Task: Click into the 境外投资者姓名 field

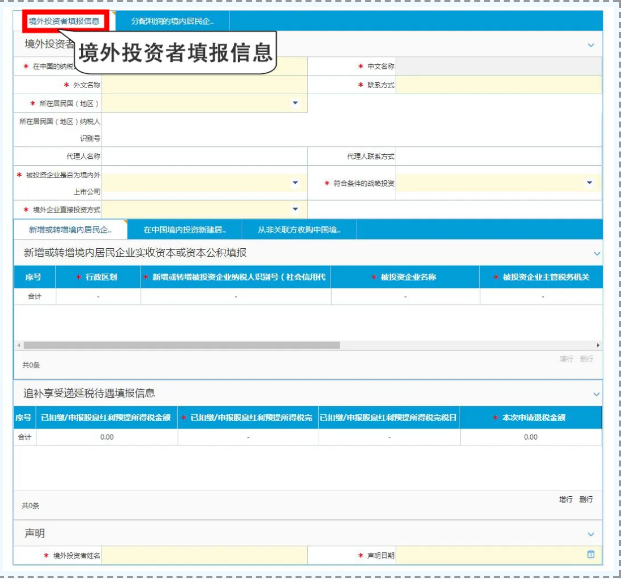Action: pos(204,555)
